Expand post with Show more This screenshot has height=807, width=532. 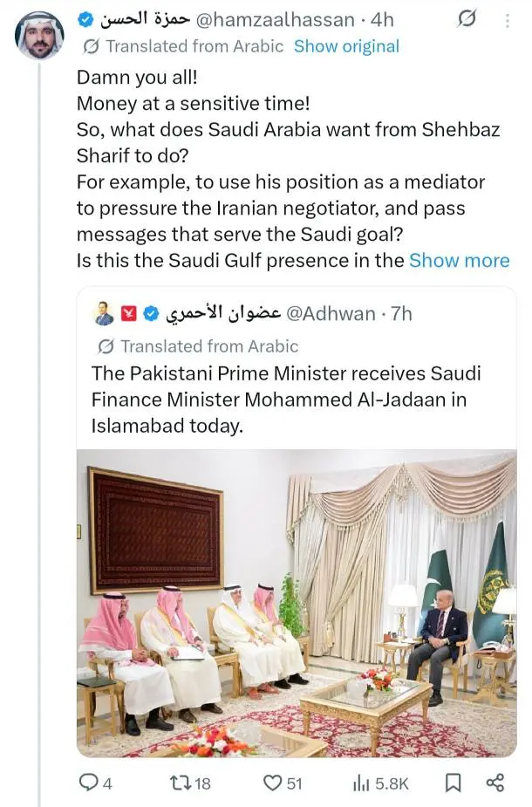459,260
